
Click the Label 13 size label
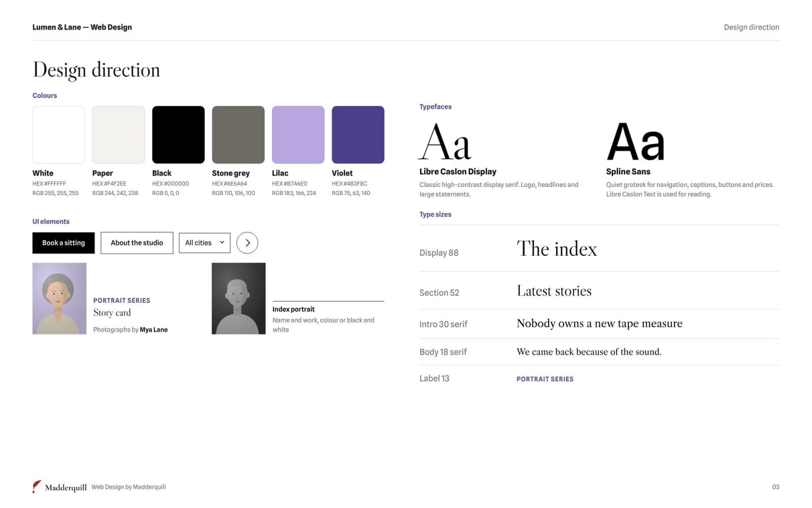coord(434,378)
